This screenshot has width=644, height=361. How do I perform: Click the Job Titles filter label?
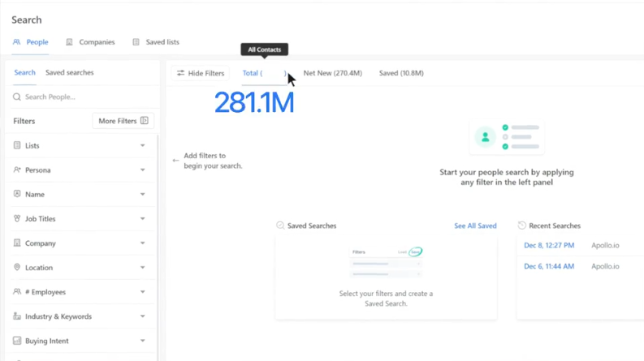41,219
